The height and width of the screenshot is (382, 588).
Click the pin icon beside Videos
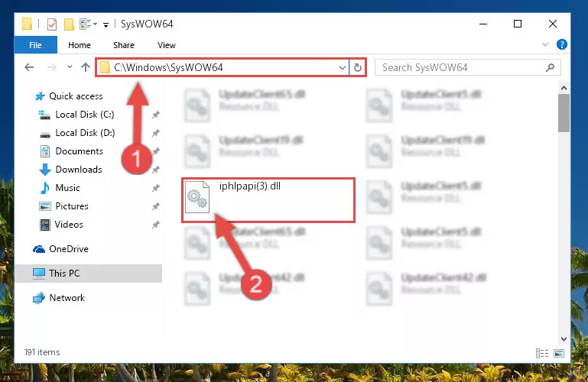pyautogui.click(x=156, y=225)
